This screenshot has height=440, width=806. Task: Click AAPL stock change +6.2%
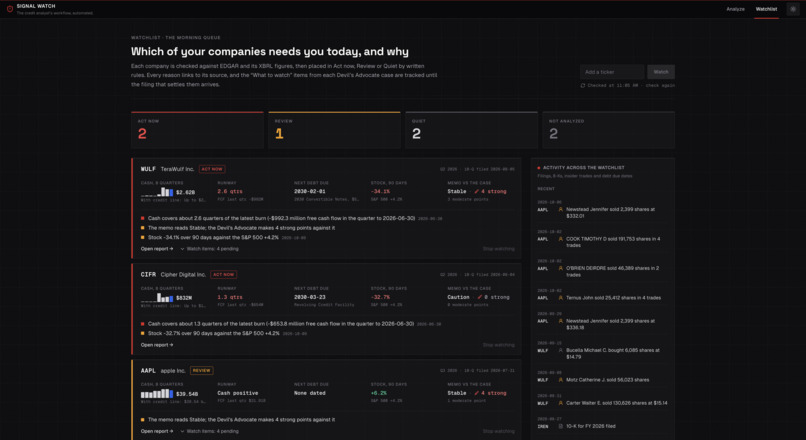click(378, 393)
